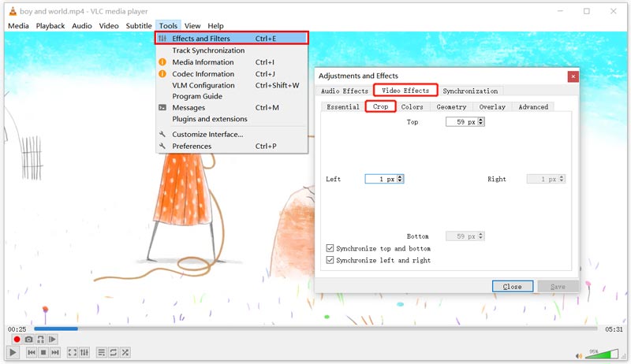Select Effects and Filters menu entry
The image size is (631, 364).
(x=231, y=38)
